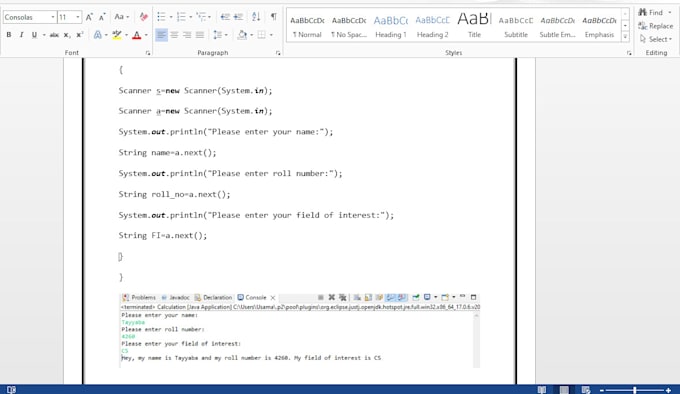Insert bullet list

coord(161,17)
